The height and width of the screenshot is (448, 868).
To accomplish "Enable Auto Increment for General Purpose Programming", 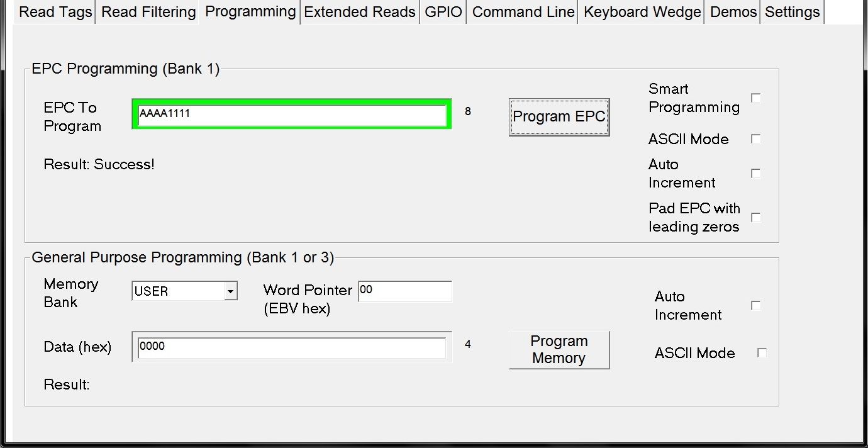I will [x=756, y=306].
